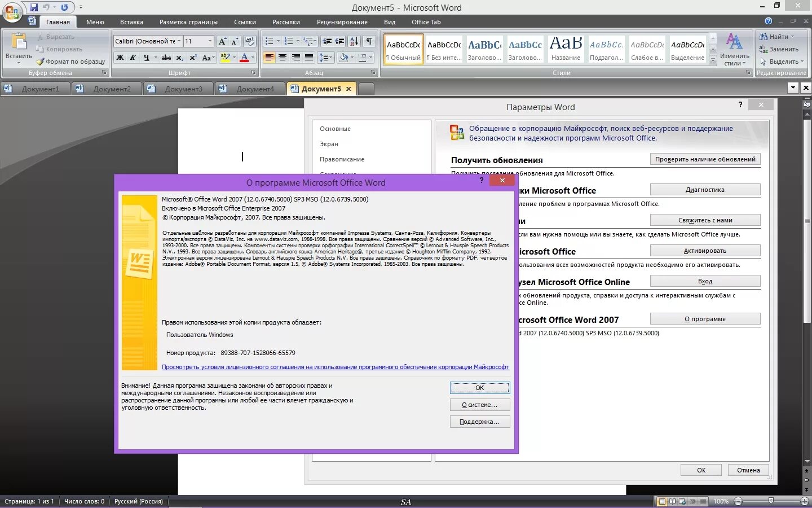
Task: Open line spacing dropdown
Action: 325,58
